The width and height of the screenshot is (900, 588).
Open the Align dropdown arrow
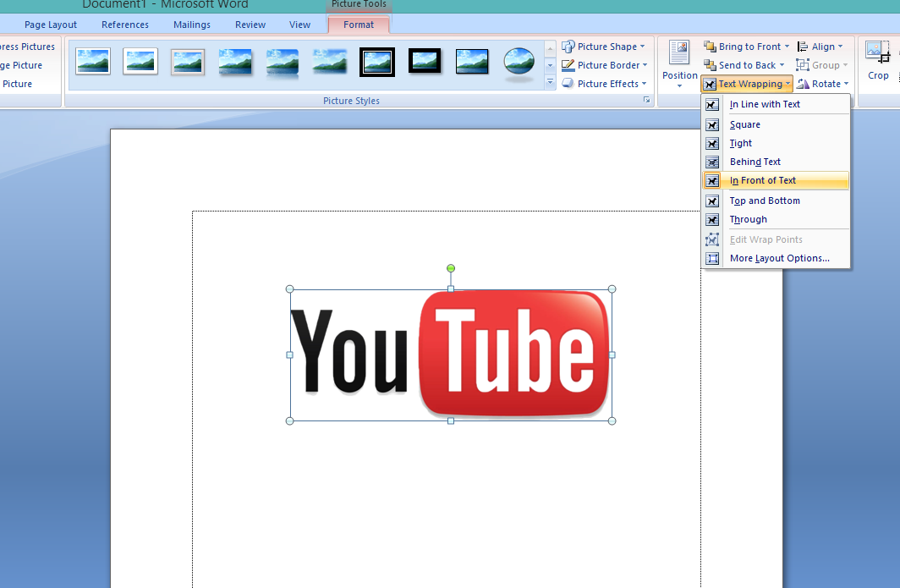click(840, 47)
